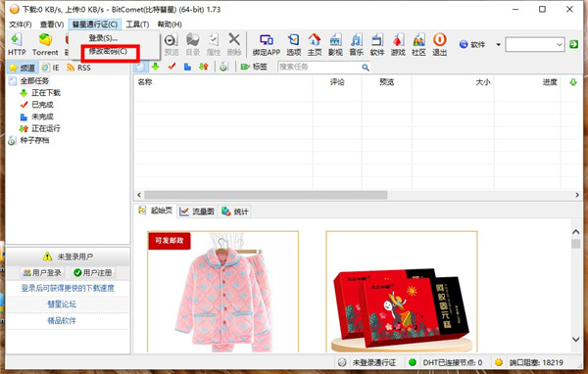This screenshot has width=588, height=374.
Task: Choose 登录(S)... from the dropdown menu
Action: [x=103, y=38]
